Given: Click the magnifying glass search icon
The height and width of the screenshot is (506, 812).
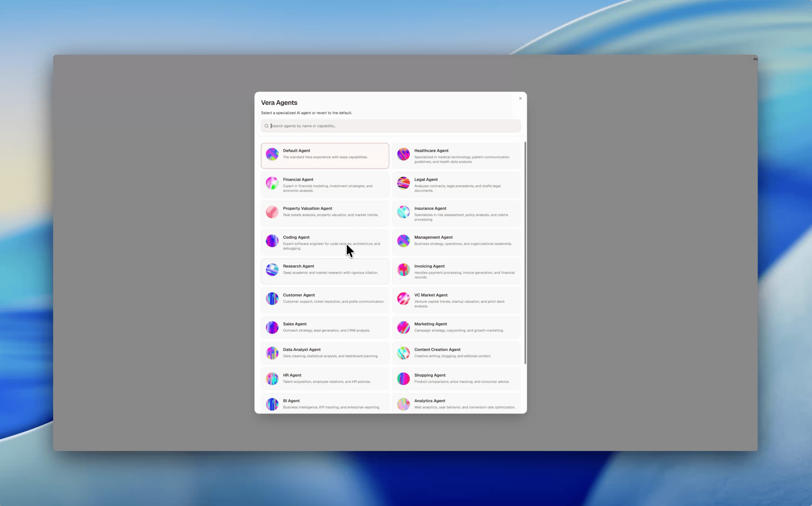Looking at the screenshot, I should [266, 125].
